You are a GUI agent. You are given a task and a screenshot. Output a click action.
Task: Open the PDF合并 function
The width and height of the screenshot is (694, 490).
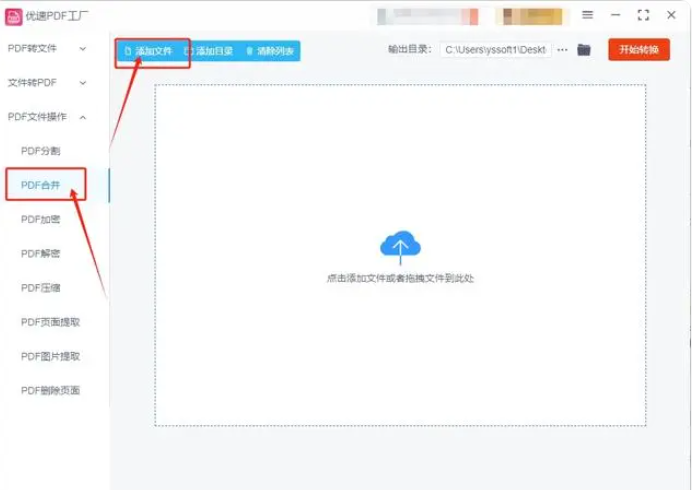coord(41,185)
